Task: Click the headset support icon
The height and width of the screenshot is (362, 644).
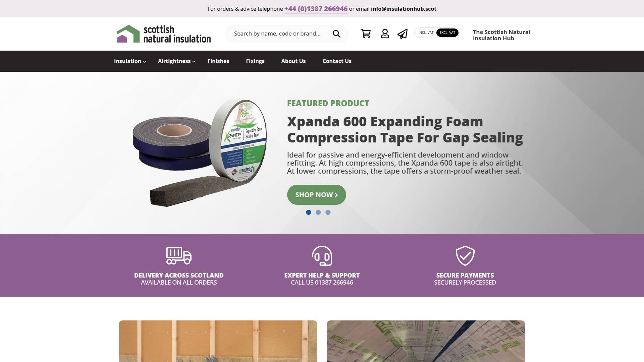Action: (322, 256)
